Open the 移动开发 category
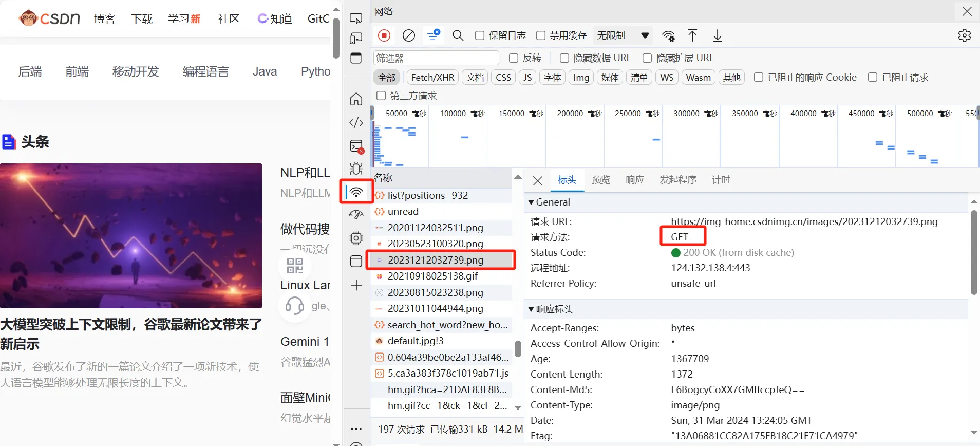 (x=136, y=71)
